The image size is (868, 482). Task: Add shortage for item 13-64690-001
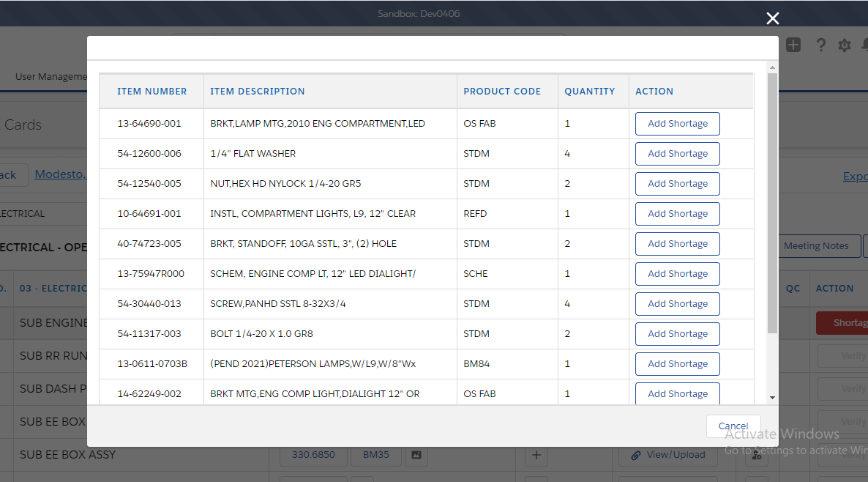coord(677,124)
